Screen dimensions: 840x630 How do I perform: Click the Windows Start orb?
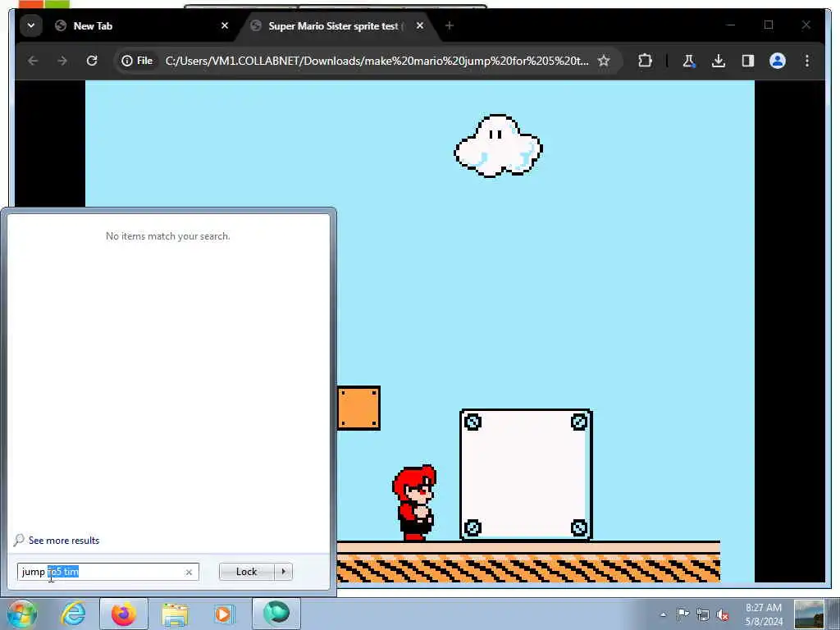click(22, 614)
